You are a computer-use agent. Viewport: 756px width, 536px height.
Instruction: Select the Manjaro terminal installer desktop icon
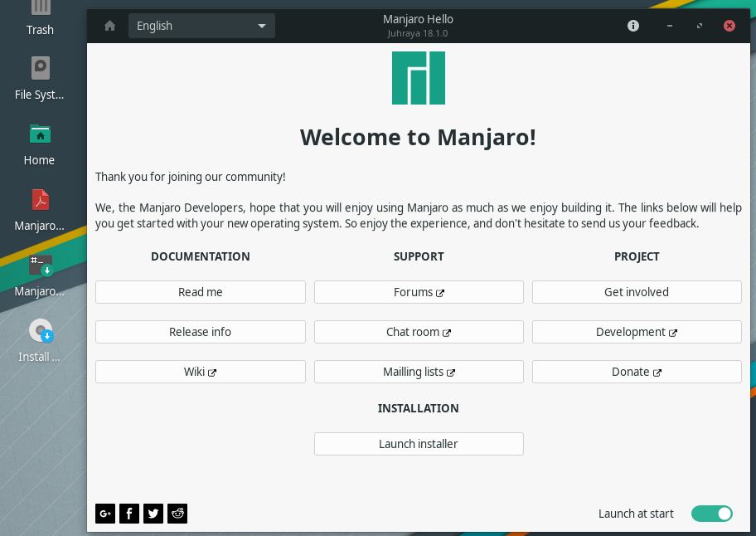click(x=40, y=275)
